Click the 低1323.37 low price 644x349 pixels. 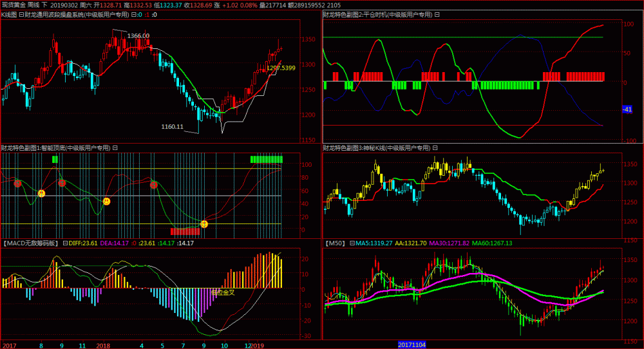(x=168, y=5)
